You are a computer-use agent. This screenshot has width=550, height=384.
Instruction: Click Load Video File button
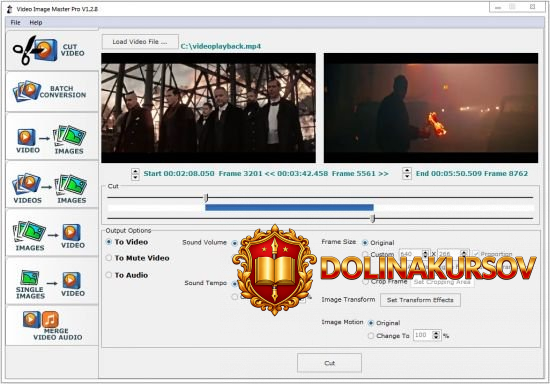click(140, 42)
